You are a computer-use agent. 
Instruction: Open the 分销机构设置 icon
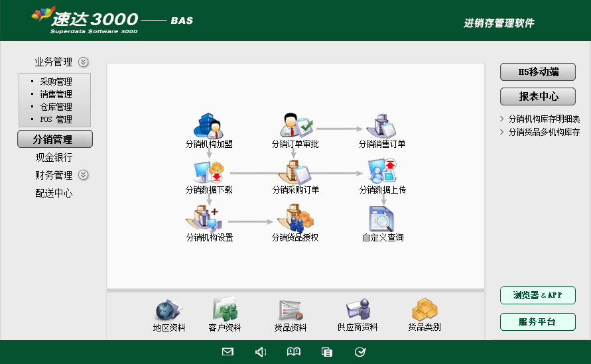[209, 219]
